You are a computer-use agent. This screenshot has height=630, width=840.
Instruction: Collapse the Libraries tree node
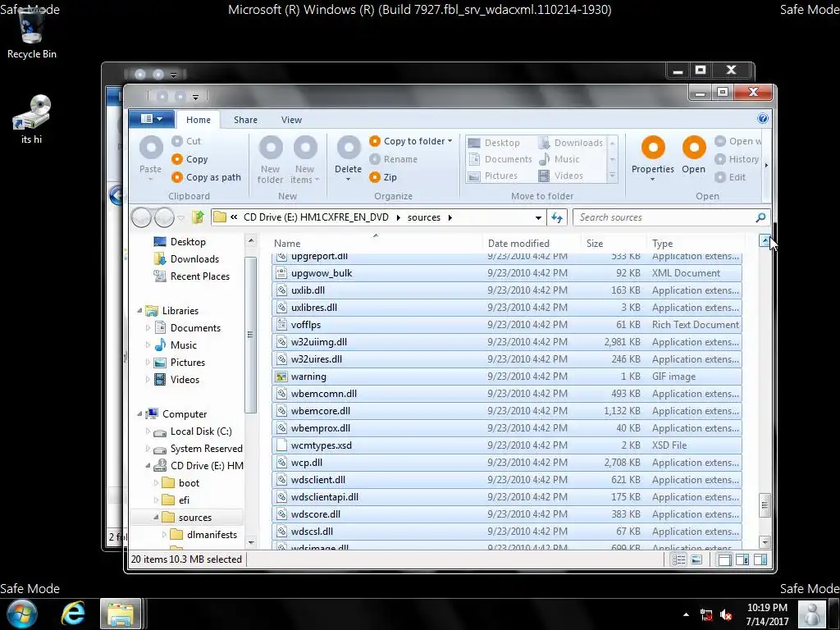click(x=139, y=310)
